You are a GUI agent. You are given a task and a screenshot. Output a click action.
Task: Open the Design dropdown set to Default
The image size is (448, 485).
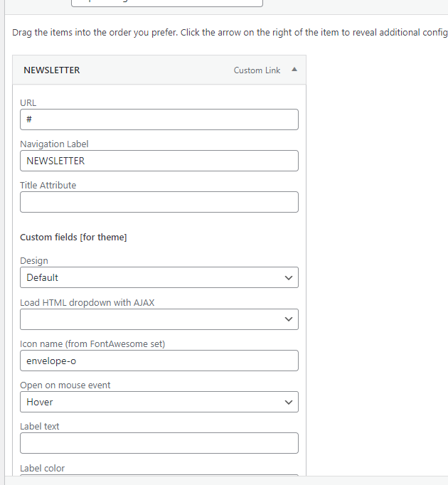[x=159, y=277]
